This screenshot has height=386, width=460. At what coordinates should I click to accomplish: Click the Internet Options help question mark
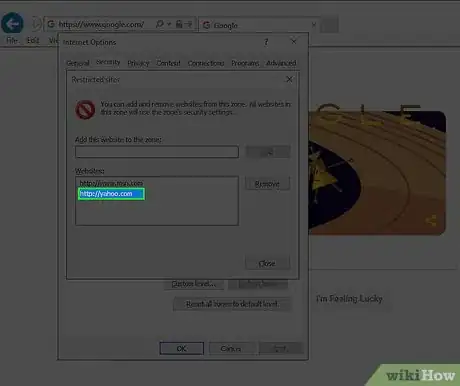tap(266, 42)
